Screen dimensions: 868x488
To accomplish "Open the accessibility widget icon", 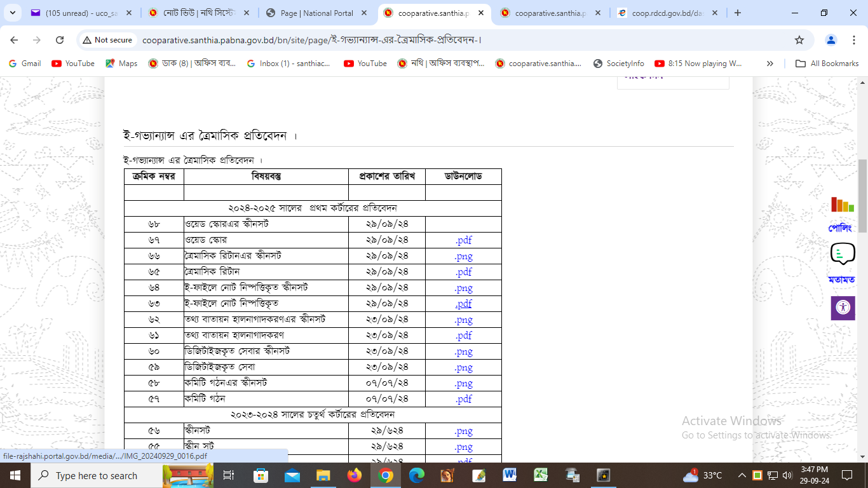I will click(x=843, y=308).
